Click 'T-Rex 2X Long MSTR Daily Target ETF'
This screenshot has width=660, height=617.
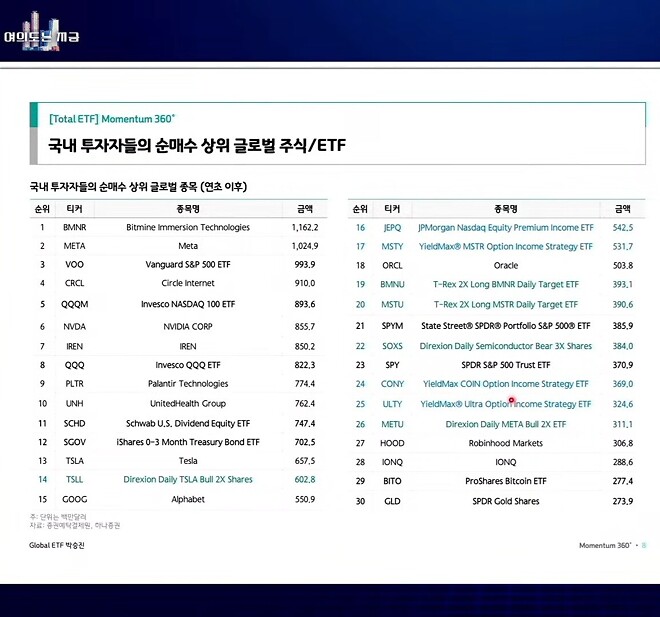(506, 304)
